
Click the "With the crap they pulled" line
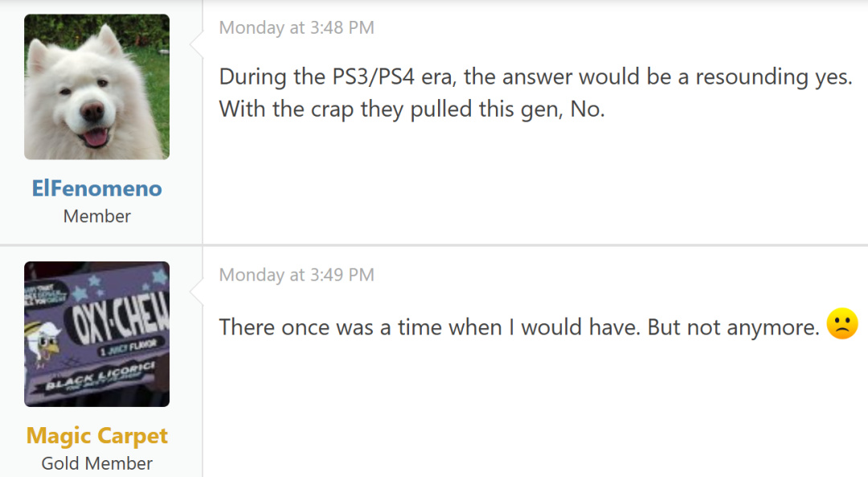[x=411, y=109]
